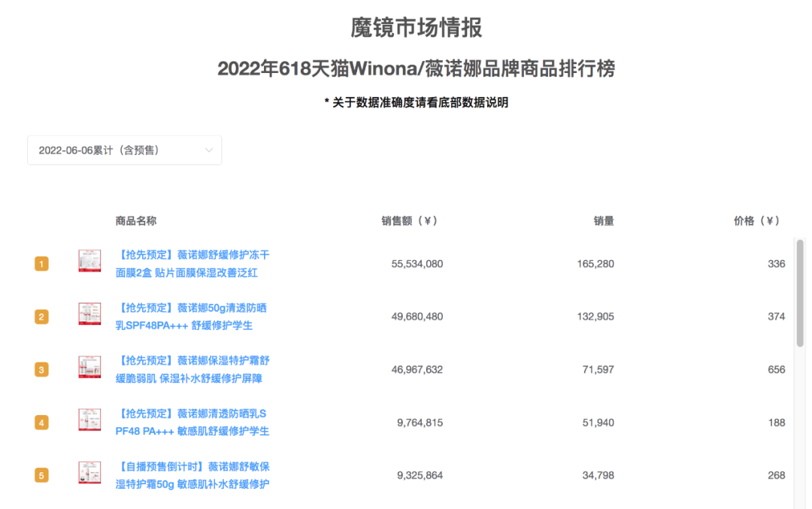Screen dimensions: 812x509
Task: Click the rank 3 badge icon
Action: (41, 369)
